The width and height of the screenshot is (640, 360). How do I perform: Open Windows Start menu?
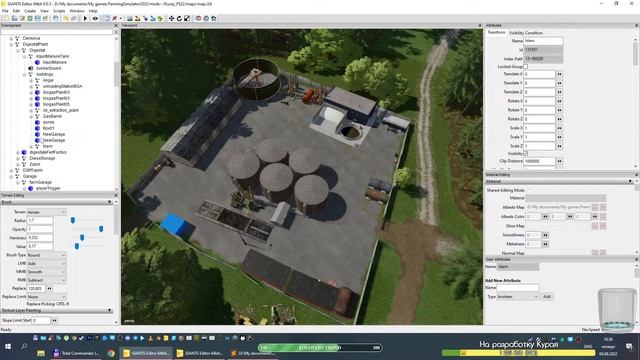[x=8, y=347]
